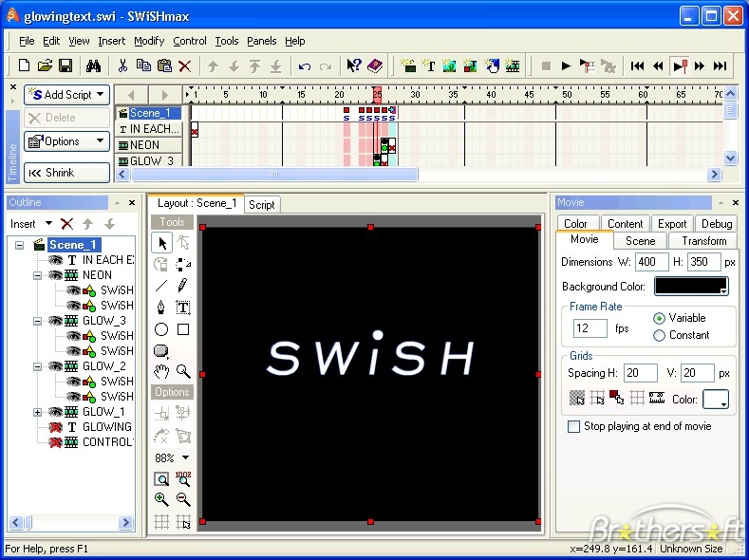Step forward one frame
The height and width of the screenshot is (560, 749).
click(x=700, y=65)
